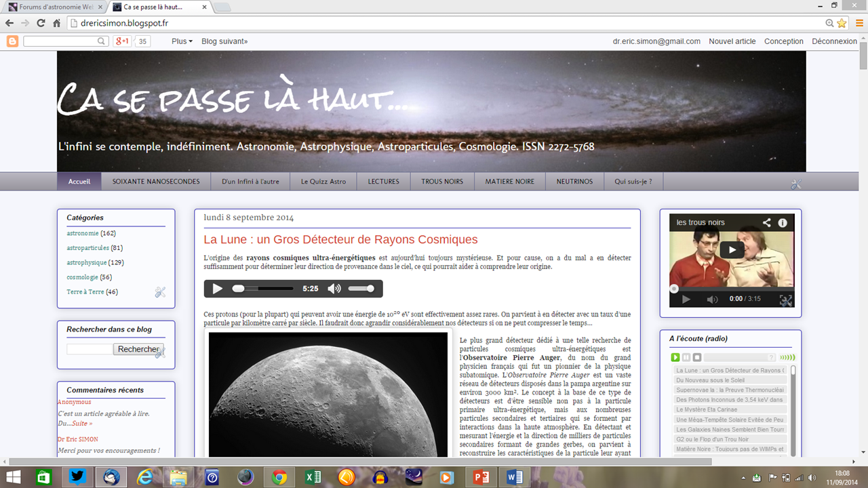Viewport: 868px width, 488px height.
Task: Close the 'Ca se passe là haut' tab
Action: coord(203,7)
